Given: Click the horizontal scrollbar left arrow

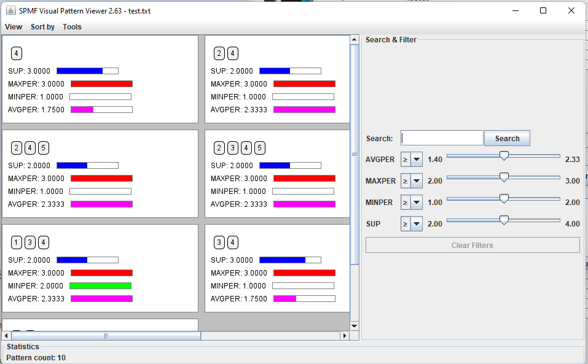Looking at the screenshot, I should click(7, 336).
